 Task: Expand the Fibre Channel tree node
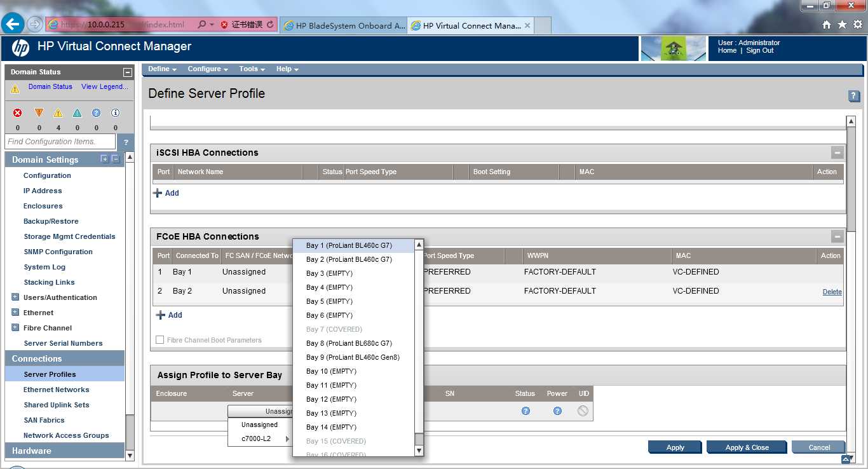pyautogui.click(x=15, y=328)
